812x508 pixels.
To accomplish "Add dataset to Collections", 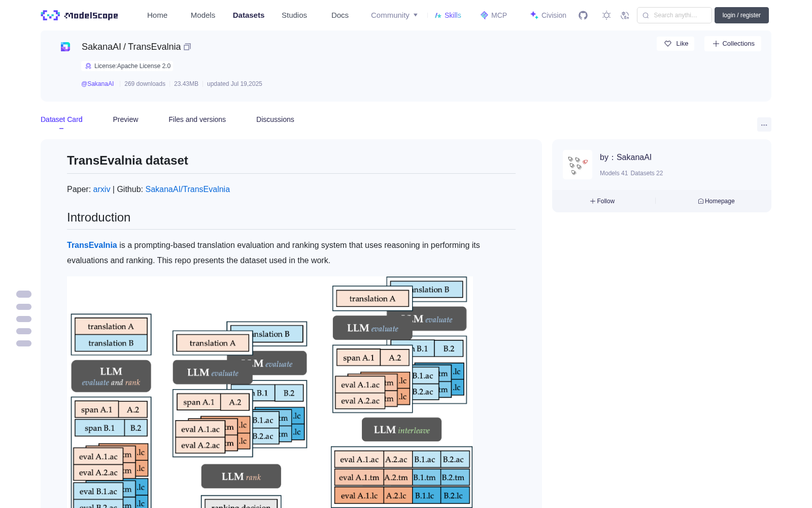I will coord(733,44).
